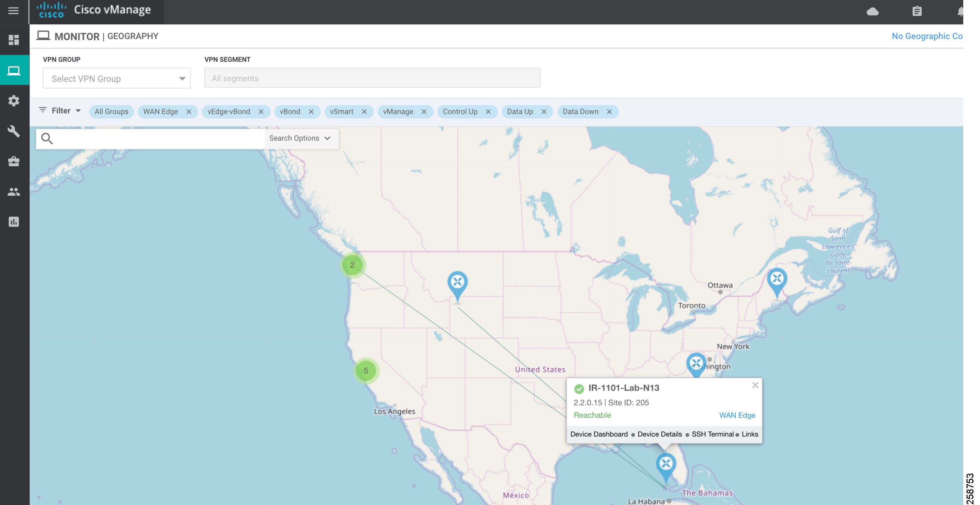
Task: Click the WAN Edge link in popup
Action: click(737, 415)
